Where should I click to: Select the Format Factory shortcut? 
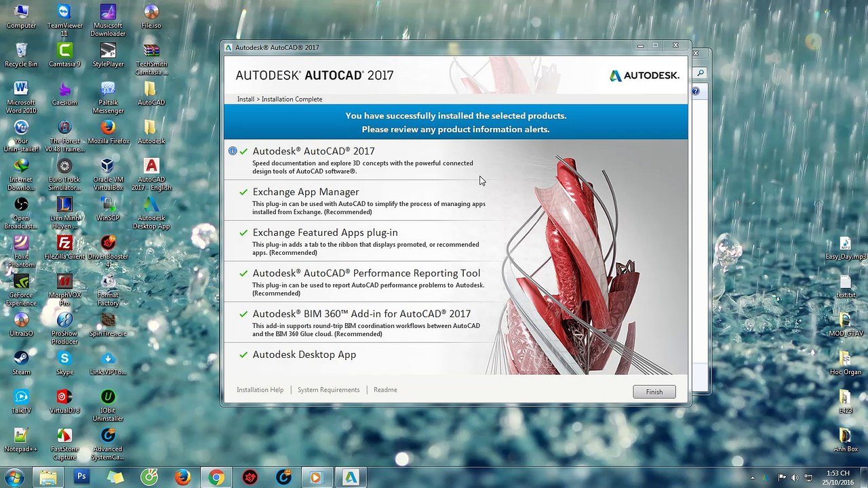pos(108,290)
